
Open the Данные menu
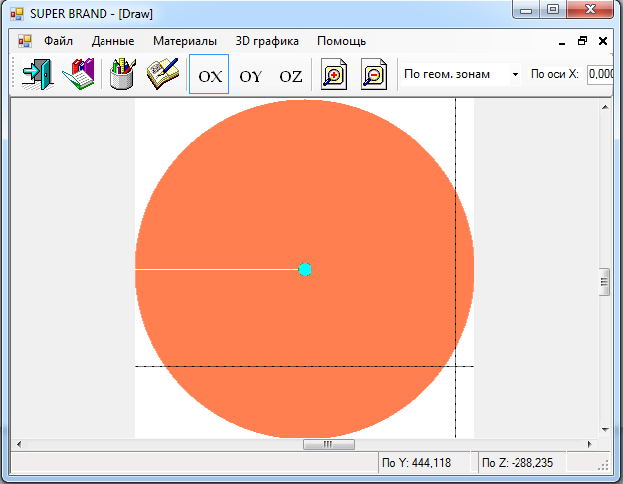(113, 41)
